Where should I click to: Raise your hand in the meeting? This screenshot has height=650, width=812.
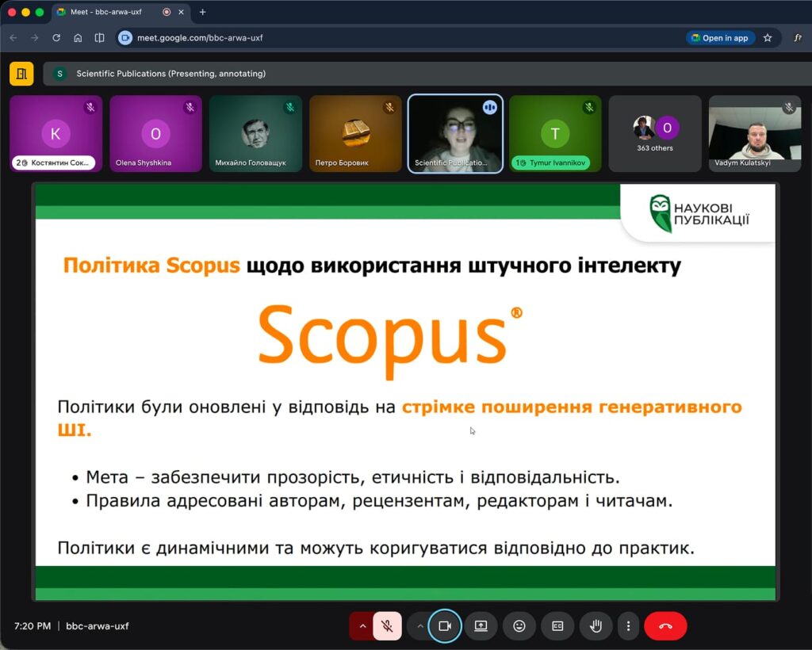coord(596,626)
